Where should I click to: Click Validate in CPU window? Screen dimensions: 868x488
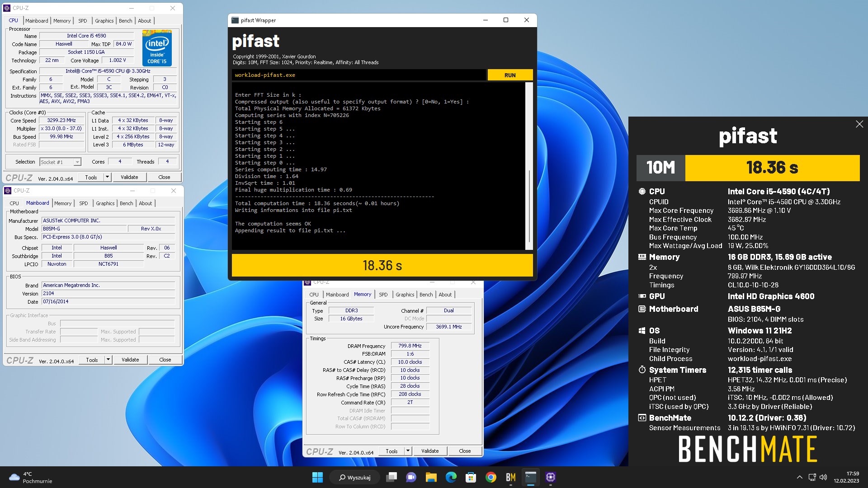pyautogui.click(x=129, y=177)
